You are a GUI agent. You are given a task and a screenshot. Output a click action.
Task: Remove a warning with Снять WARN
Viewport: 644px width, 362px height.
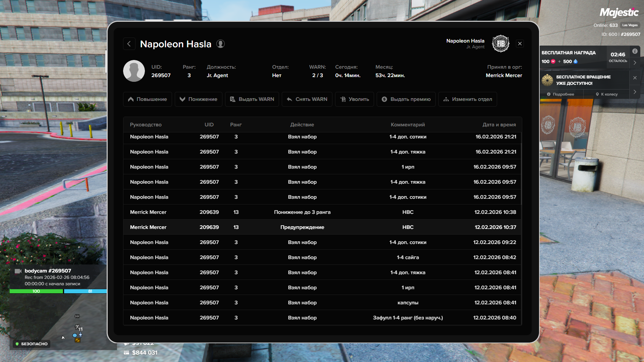(307, 99)
